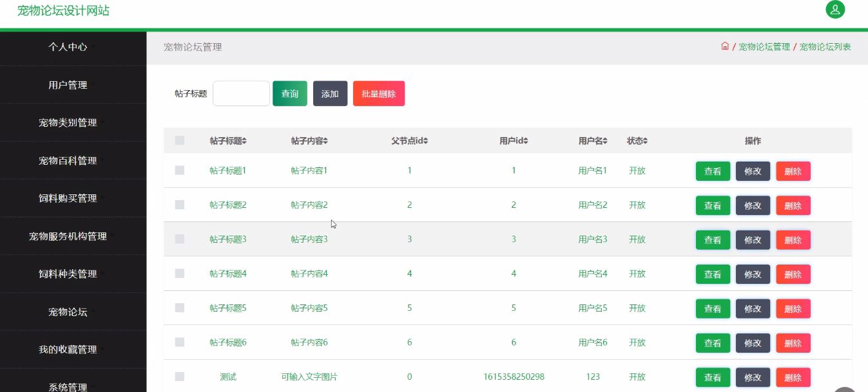Check the row for 帖子标题1
868x392 pixels.
[x=180, y=171]
